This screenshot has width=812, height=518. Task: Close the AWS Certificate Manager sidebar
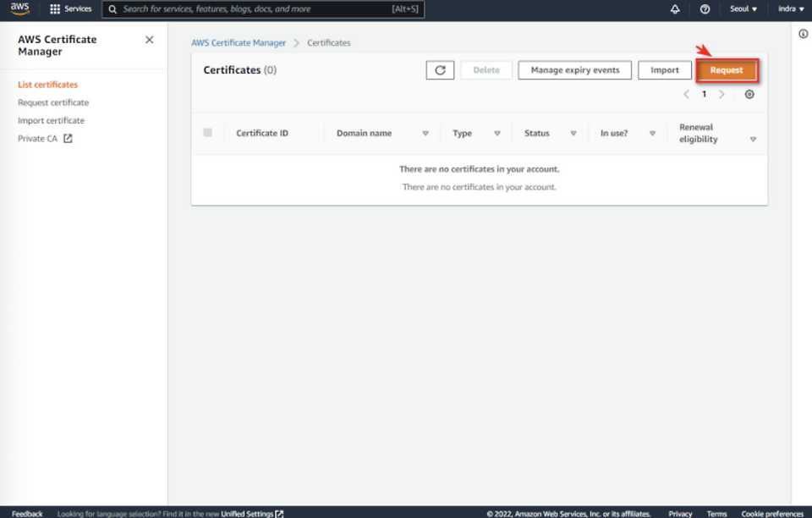point(149,40)
